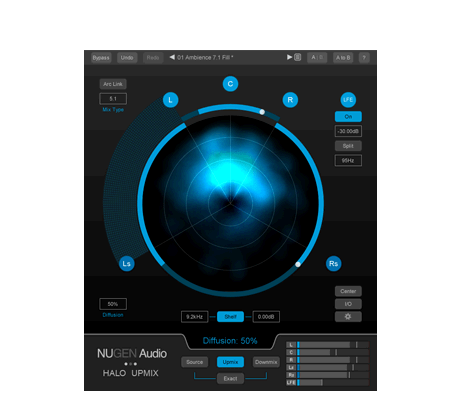Click the 0.00dB shelf gain field
Image resolution: width=460 pixels, height=416 pixels.
tap(266, 317)
